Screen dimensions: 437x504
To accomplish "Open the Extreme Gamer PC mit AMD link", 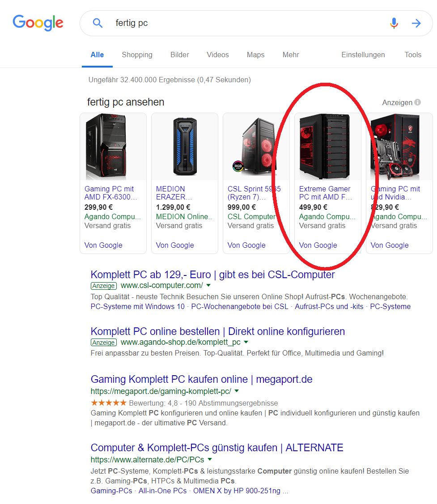I will tap(326, 193).
